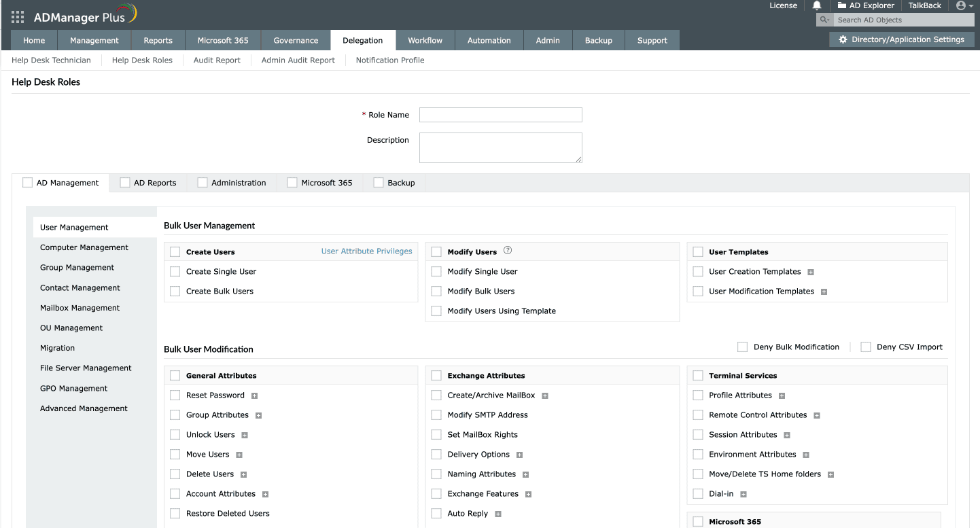
Task: Expand Move/Delete TS Home folders options
Action: 830,474
